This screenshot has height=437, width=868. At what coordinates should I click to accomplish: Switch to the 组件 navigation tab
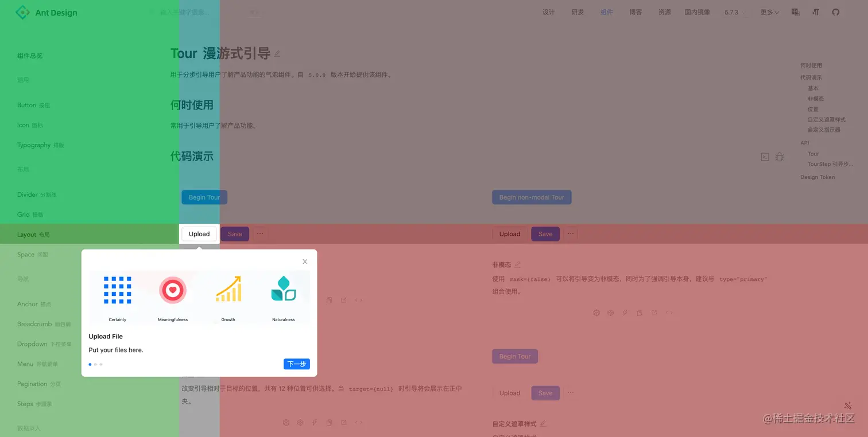[607, 12]
